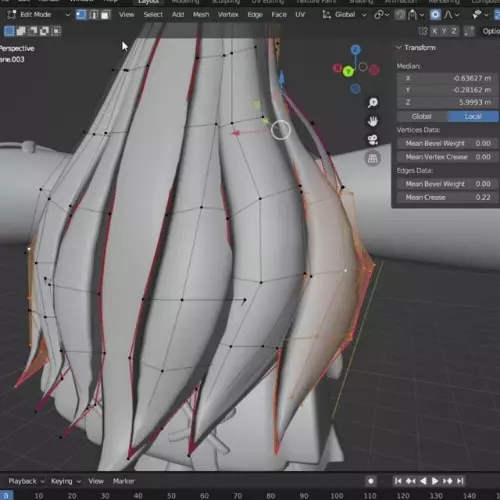Enable edge select mode
The image size is (500, 500).
(x=94, y=15)
